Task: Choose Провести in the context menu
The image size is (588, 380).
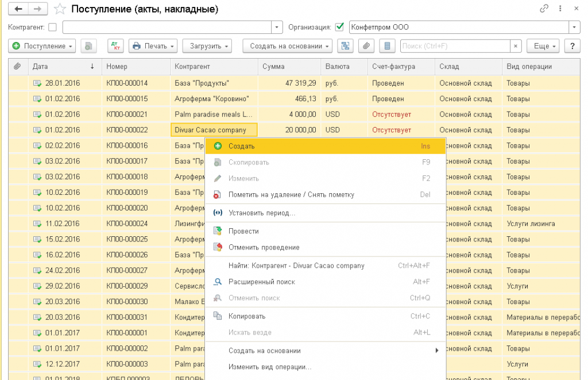Action: (x=326, y=231)
